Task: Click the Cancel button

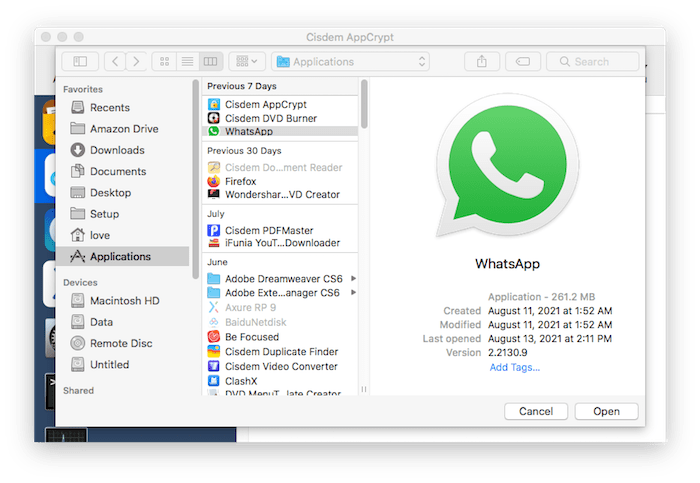Action: (536, 411)
